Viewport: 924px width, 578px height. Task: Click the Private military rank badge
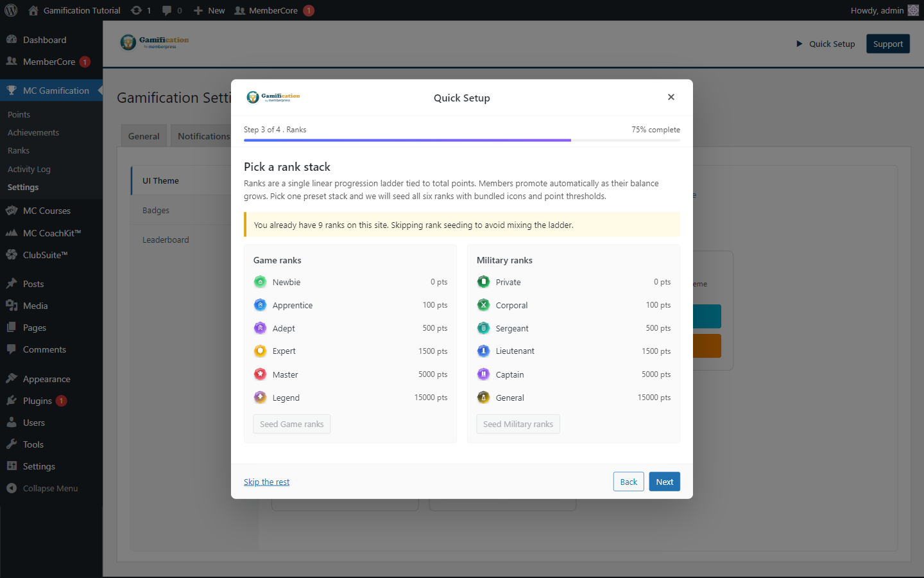point(483,282)
